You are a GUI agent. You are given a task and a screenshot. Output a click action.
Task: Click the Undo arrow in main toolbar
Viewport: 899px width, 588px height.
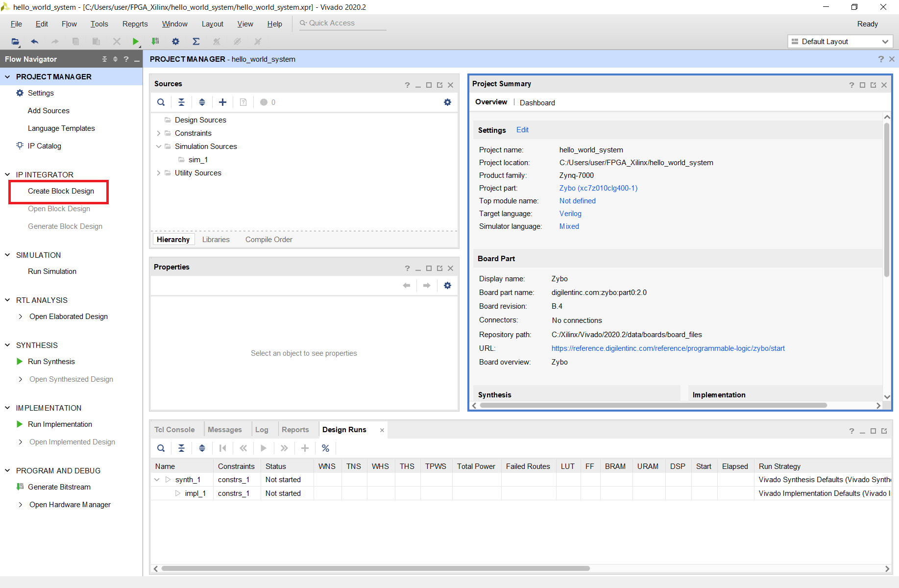[34, 42]
